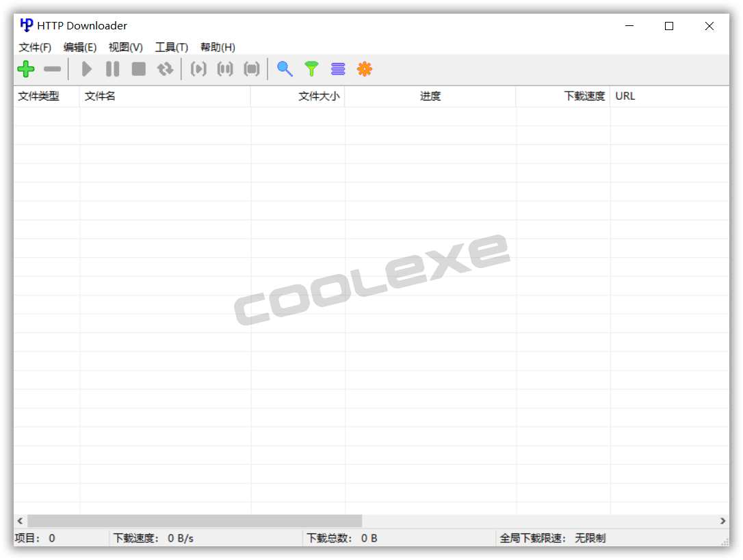This screenshot has width=743, height=560.
Task: Sort by the URL column header
Action: click(670, 96)
